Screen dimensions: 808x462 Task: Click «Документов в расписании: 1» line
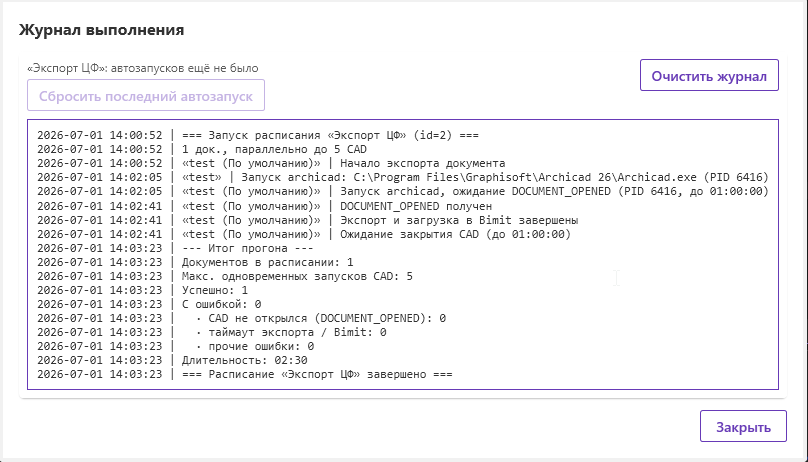point(195,262)
